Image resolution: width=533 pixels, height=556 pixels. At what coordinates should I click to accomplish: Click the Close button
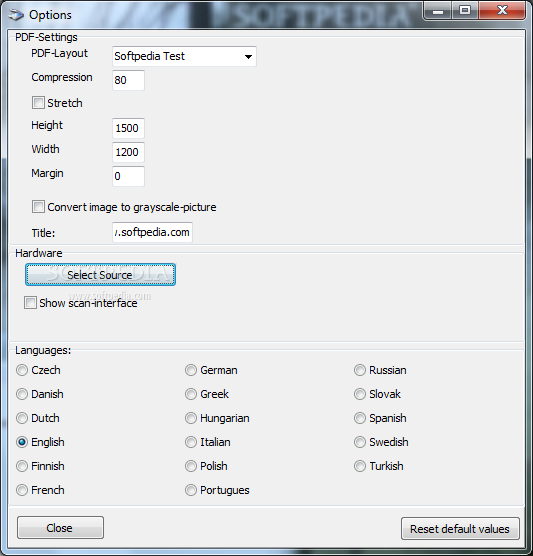[60, 528]
